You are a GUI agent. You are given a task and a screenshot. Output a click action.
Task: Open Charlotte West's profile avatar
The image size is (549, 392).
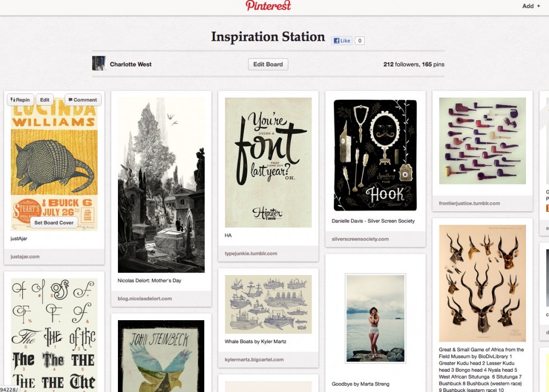[99, 63]
